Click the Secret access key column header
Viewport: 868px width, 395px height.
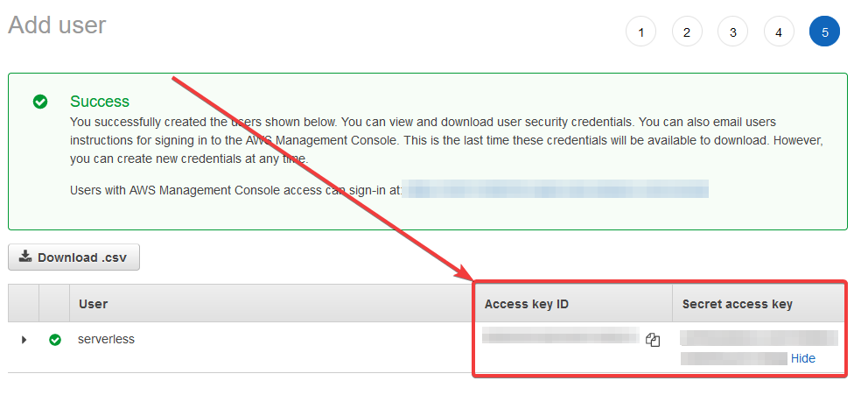737,304
